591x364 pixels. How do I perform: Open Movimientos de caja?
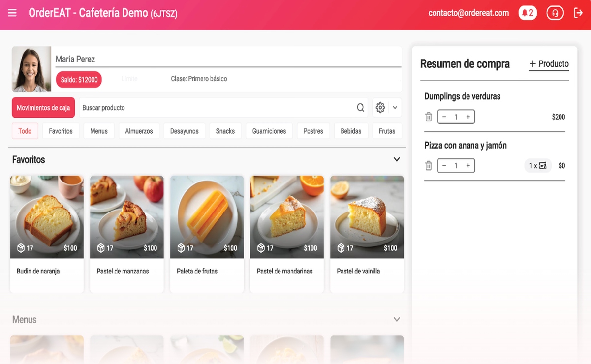point(43,108)
